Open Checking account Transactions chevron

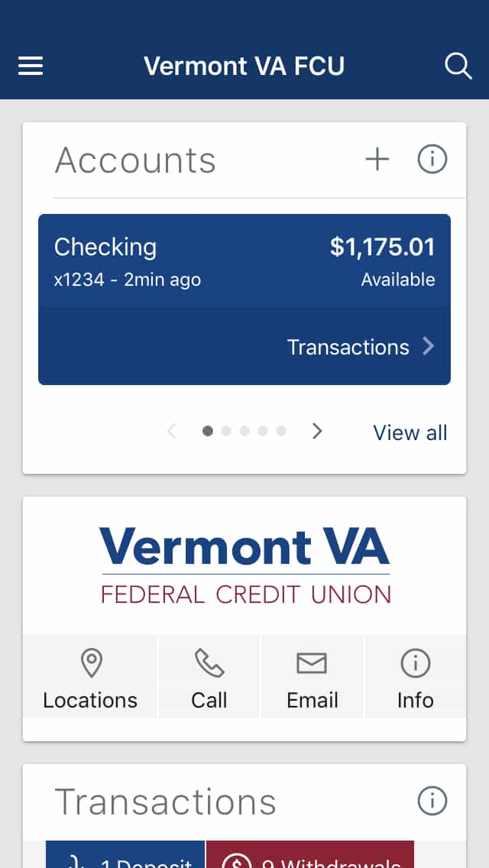tap(428, 347)
